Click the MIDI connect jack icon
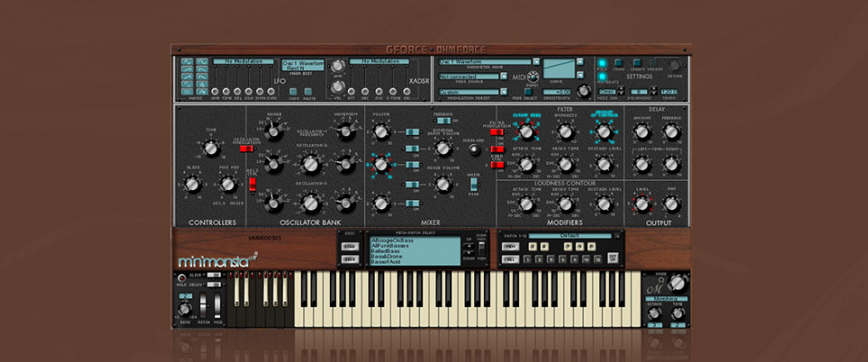868x362 pixels. 534,77
